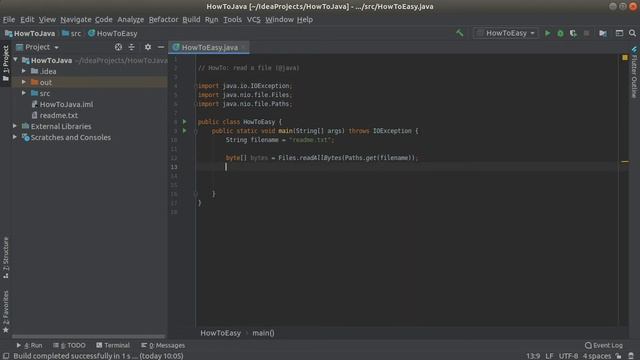Open the Refactor menu
Screen dimensions: 640x360
163,20
